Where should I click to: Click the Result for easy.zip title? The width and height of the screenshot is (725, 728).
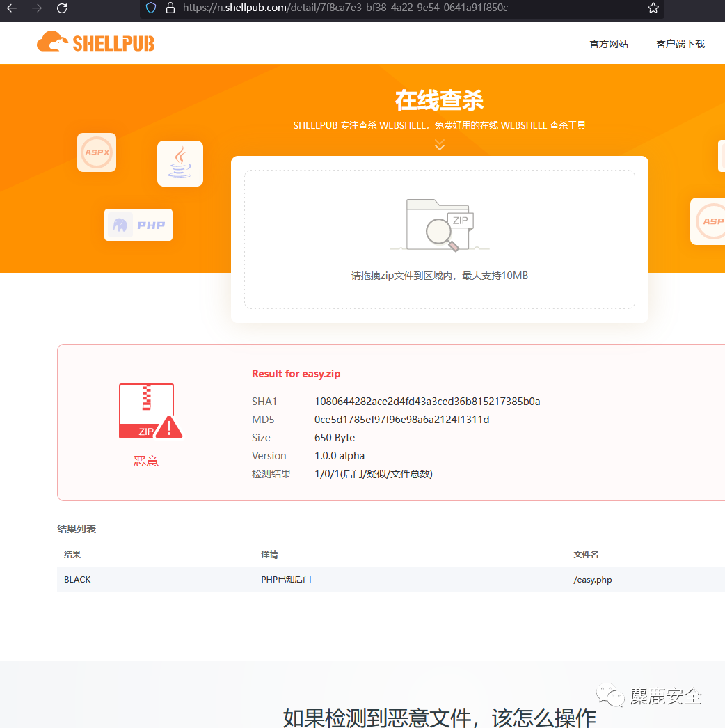(x=296, y=374)
